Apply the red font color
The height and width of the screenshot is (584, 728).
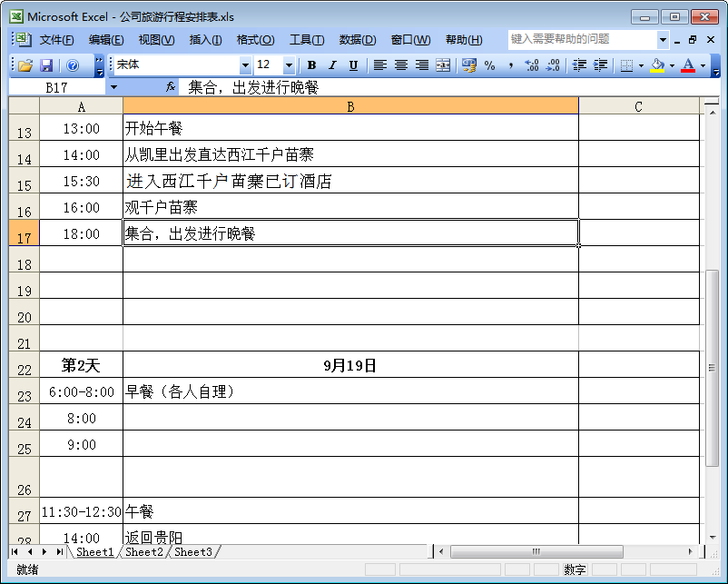[x=688, y=65]
